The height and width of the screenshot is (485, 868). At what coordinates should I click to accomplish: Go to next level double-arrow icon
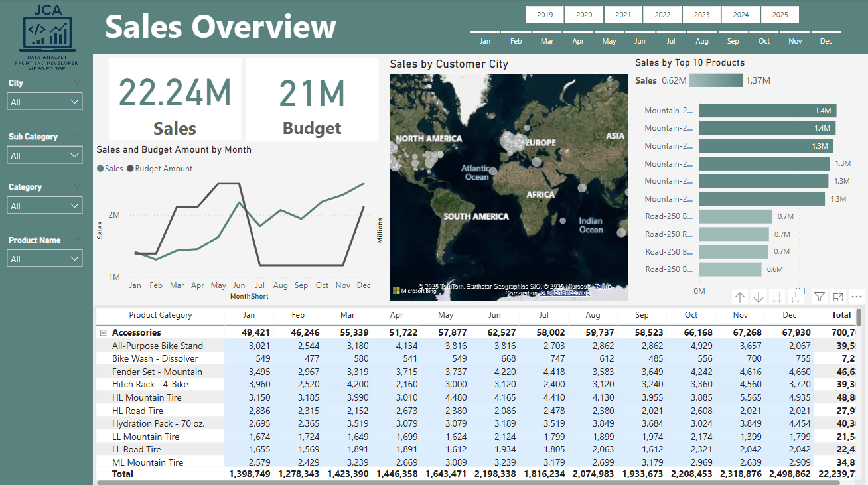778,297
